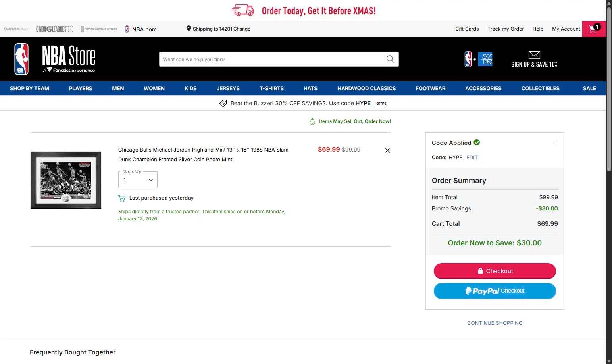Open Gift Cards link

[x=467, y=29]
